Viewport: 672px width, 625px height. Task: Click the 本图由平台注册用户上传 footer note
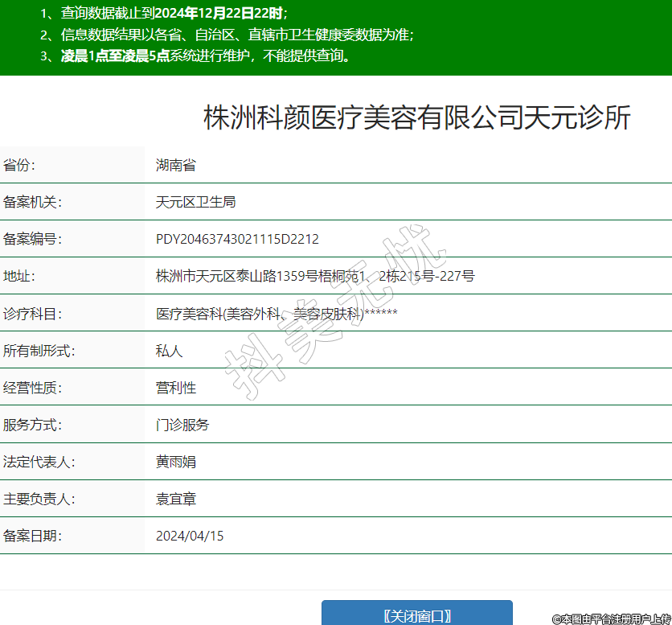coord(611,619)
